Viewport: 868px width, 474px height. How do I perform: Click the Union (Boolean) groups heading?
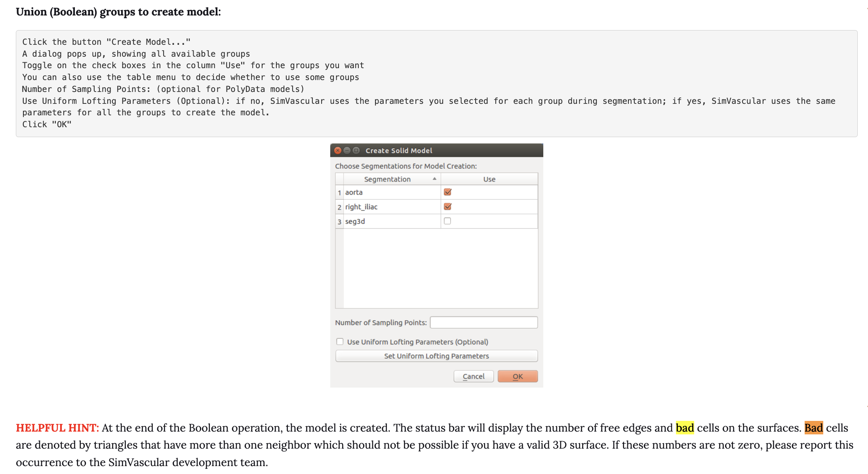[x=118, y=12]
